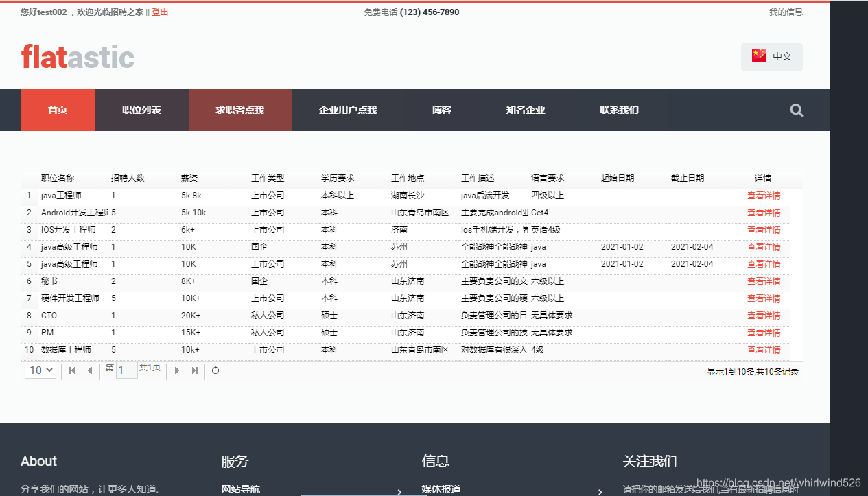The image size is (868, 496).
Task: Select the 博客 navigation item
Action: (441, 110)
